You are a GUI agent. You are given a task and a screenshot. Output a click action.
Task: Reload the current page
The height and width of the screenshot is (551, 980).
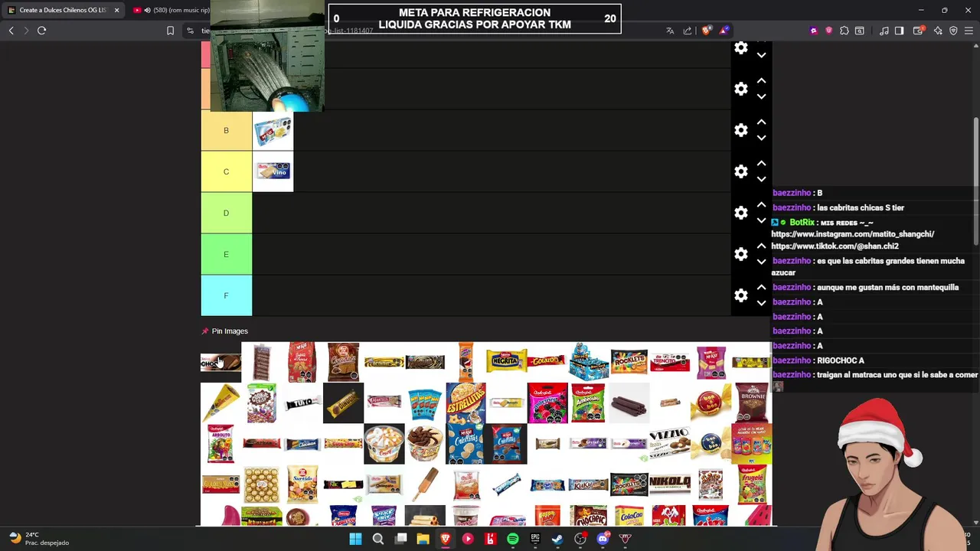coord(41,31)
